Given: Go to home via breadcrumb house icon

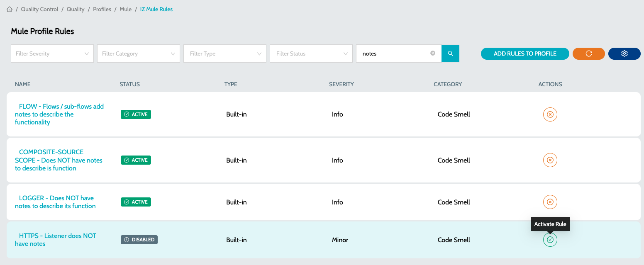Looking at the screenshot, I should 10,9.
